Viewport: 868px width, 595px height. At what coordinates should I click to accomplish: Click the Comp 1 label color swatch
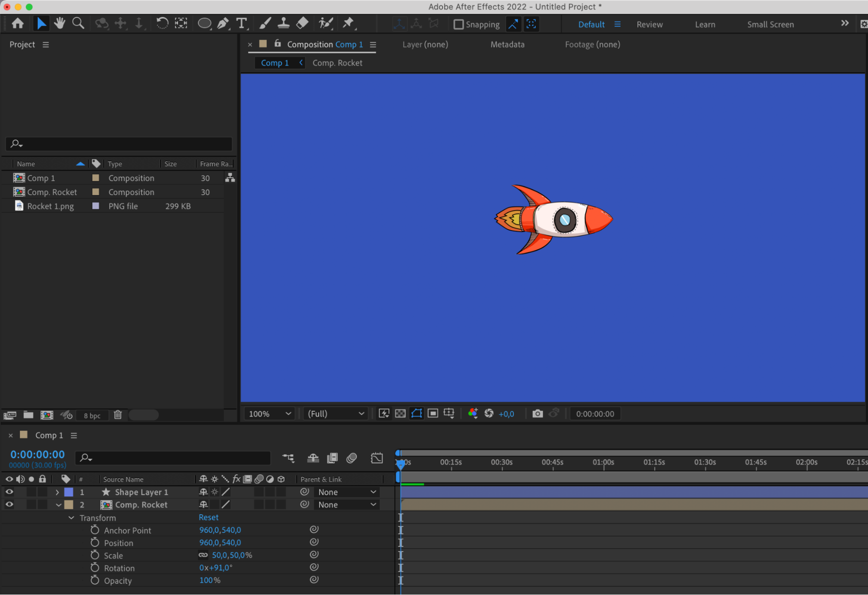(96, 178)
